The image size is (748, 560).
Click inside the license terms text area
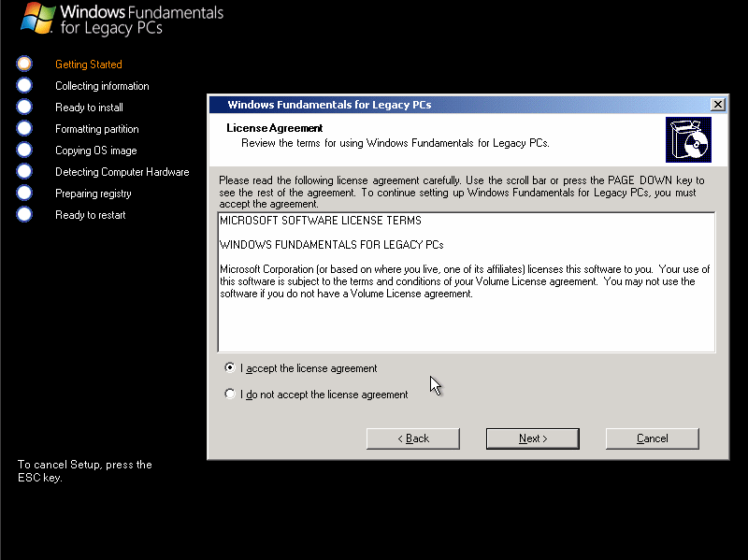[466, 280]
